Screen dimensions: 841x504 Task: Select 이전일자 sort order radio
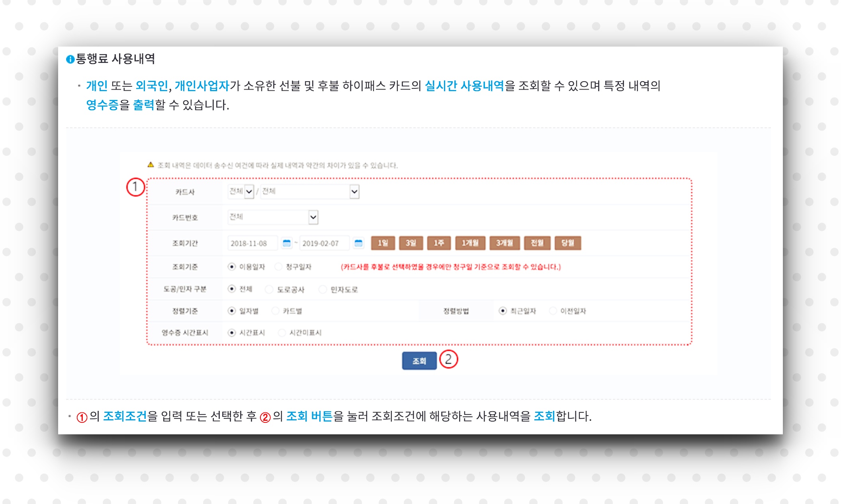pos(553,311)
